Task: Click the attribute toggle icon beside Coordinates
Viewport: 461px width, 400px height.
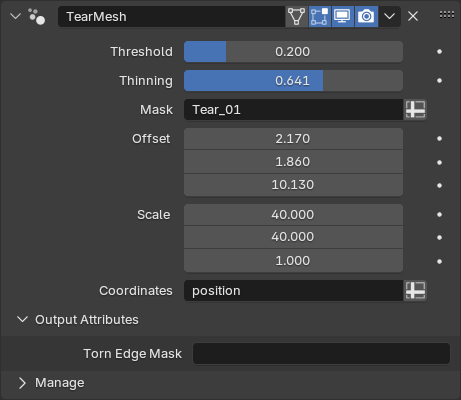Action: click(415, 291)
